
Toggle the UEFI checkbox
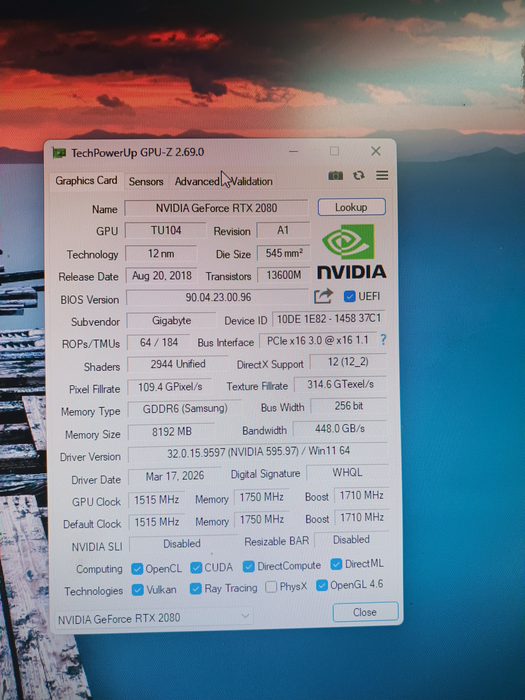click(x=349, y=296)
